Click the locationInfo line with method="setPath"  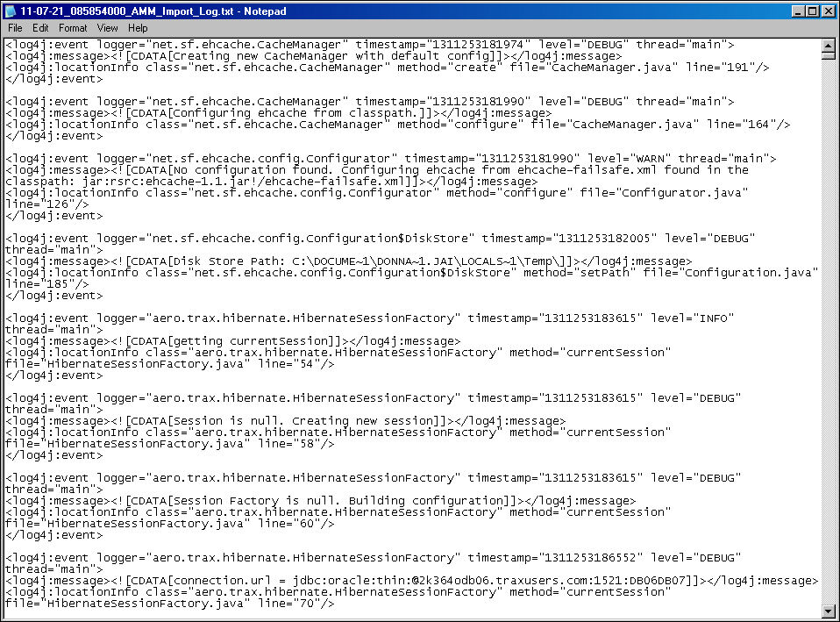pyautogui.click(x=412, y=272)
